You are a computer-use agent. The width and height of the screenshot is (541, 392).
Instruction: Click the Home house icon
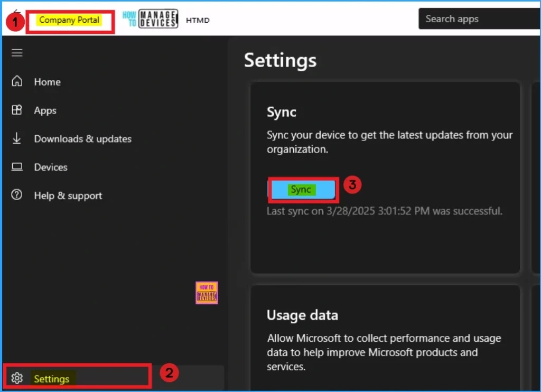pos(17,81)
